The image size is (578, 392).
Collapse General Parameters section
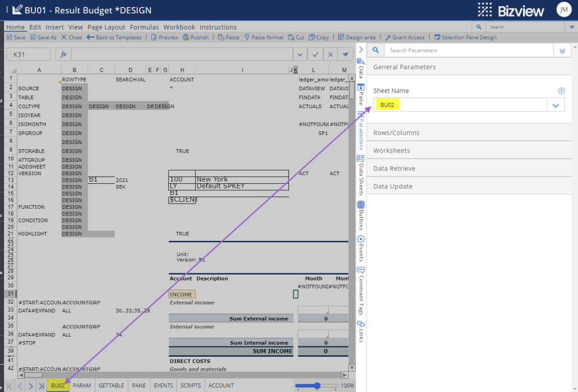pyautogui.click(x=469, y=67)
